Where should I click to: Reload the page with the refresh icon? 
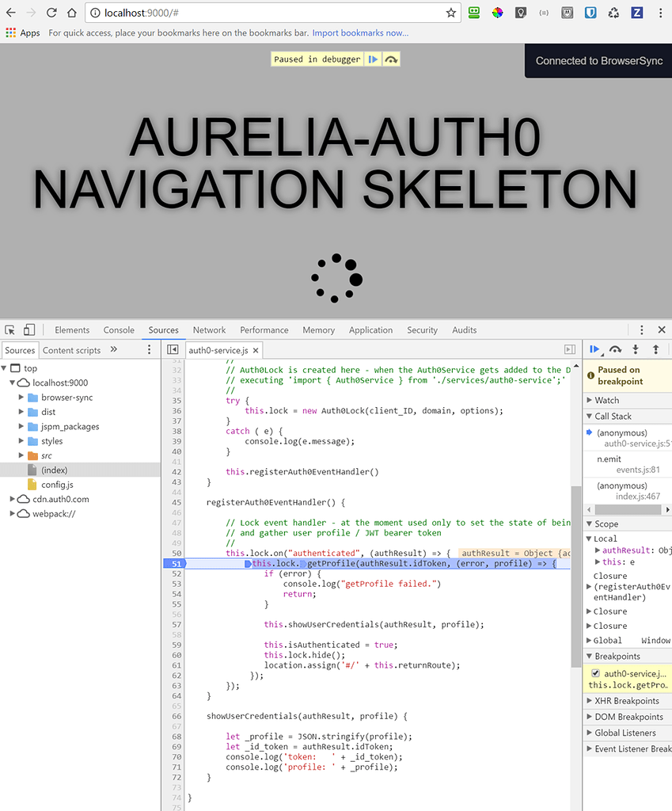click(x=50, y=13)
